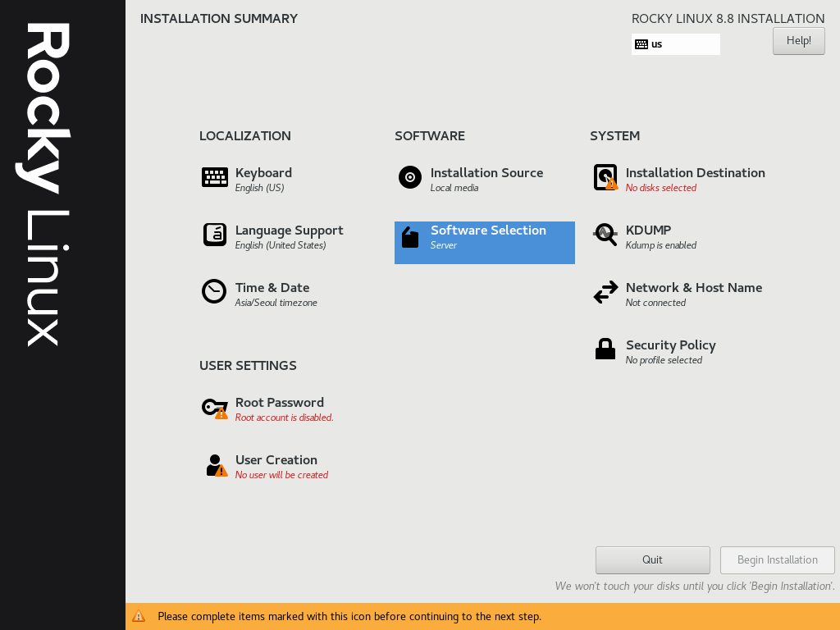The width and height of the screenshot is (840, 630).
Task: Click the Root Password key icon
Action: point(215,409)
